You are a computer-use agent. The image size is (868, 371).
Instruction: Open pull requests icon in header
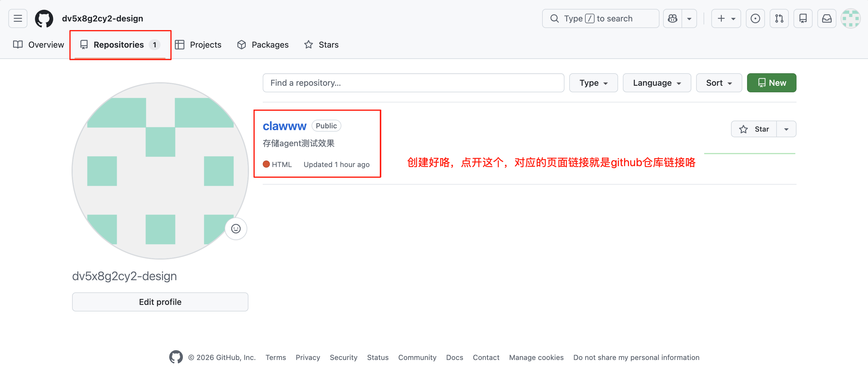click(x=779, y=18)
